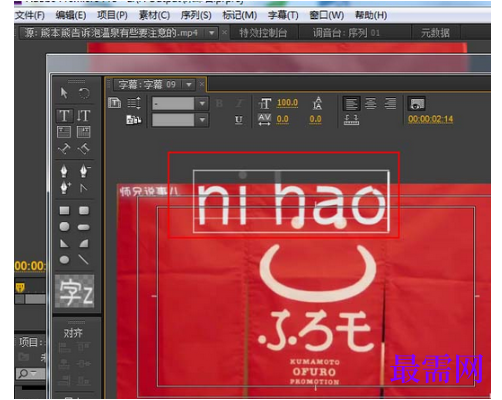Toggle Show Background Video

coord(417,104)
